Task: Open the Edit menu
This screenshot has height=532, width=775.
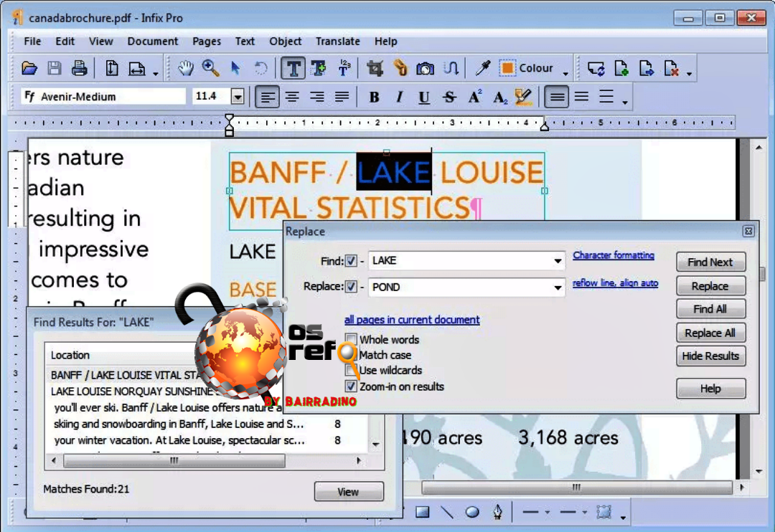Action: 65,42
